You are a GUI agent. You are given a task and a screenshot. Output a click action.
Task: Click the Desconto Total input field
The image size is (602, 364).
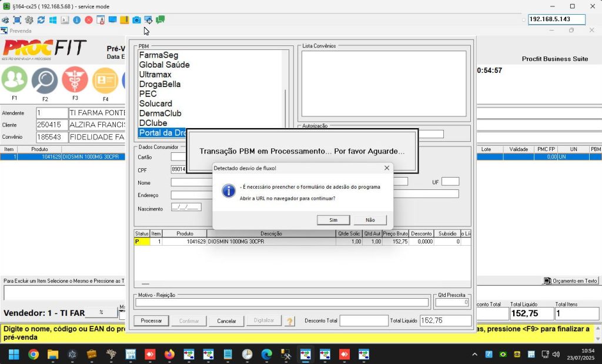tap(363, 321)
